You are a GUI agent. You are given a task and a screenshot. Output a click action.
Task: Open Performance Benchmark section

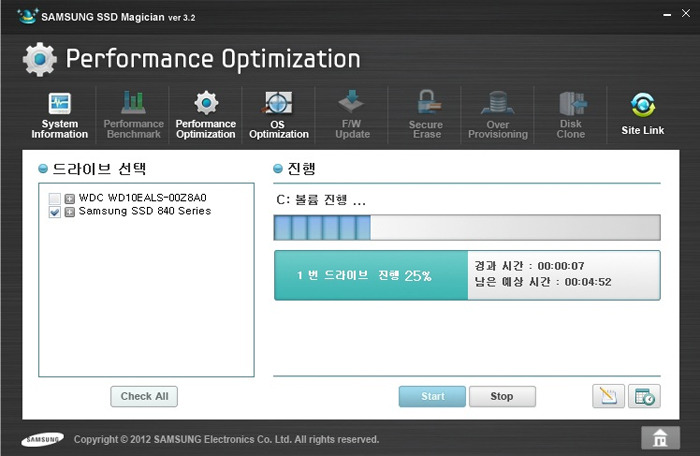pos(133,116)
